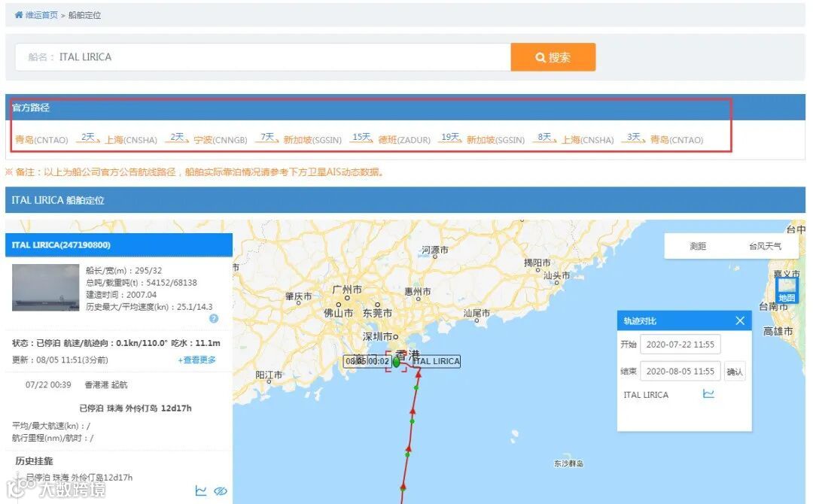Click the orange 搜索 search button
The height and width of the screenshot is (504, 813).
click(x=553, y=57)
